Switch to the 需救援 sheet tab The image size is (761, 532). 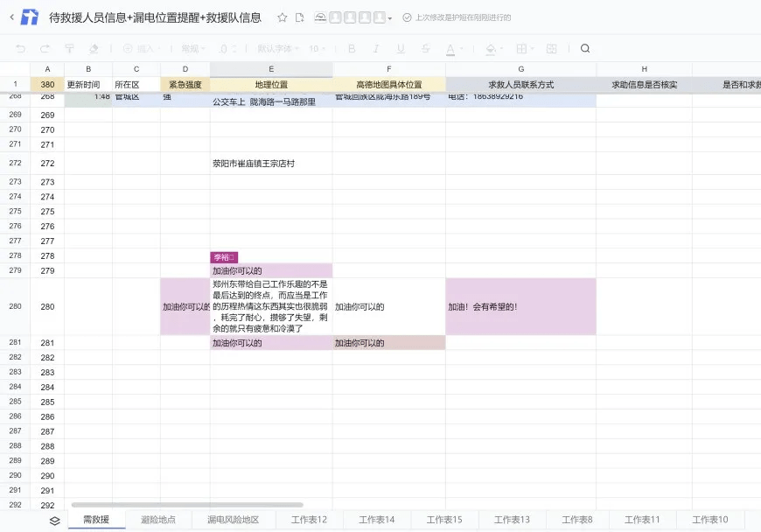point(96,520)
